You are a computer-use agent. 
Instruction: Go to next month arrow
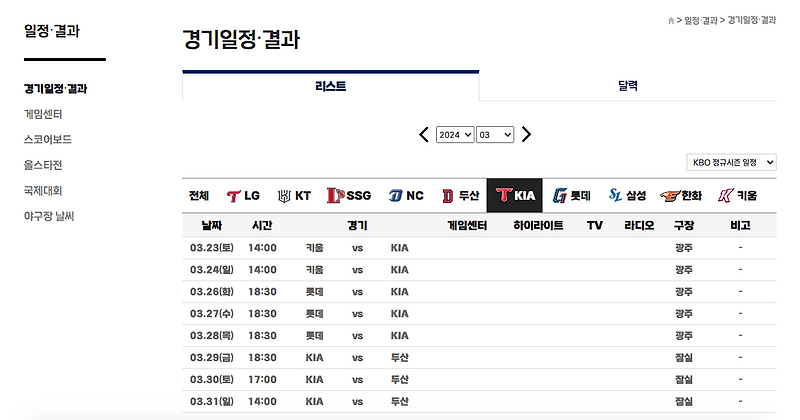point(527,135)
